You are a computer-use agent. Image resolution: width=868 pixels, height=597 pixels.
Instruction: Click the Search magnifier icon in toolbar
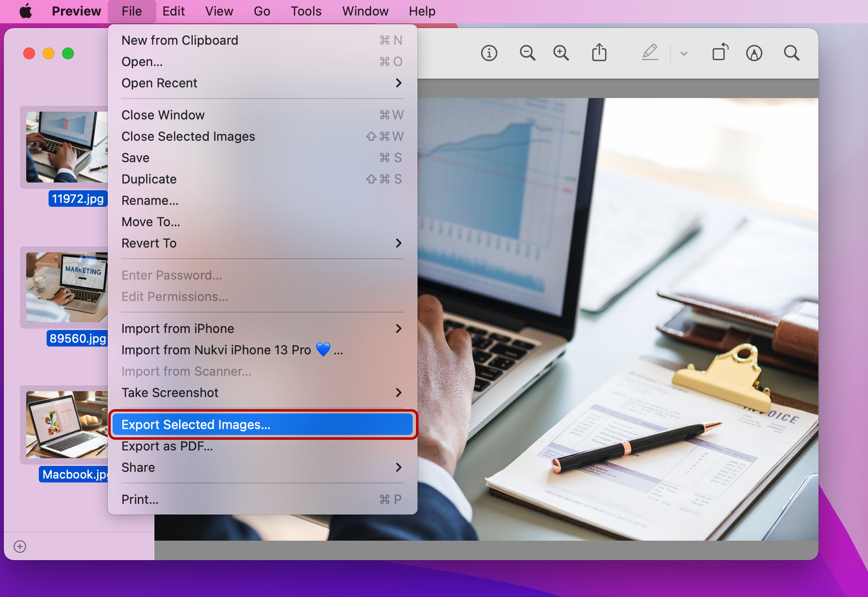pos(791,53)
